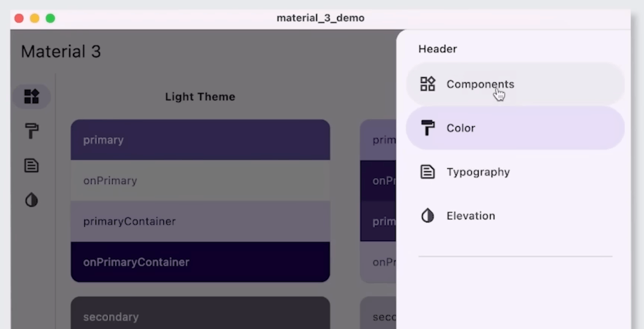Select Components icon in navigation rail
644x329 pixels.
32,97
